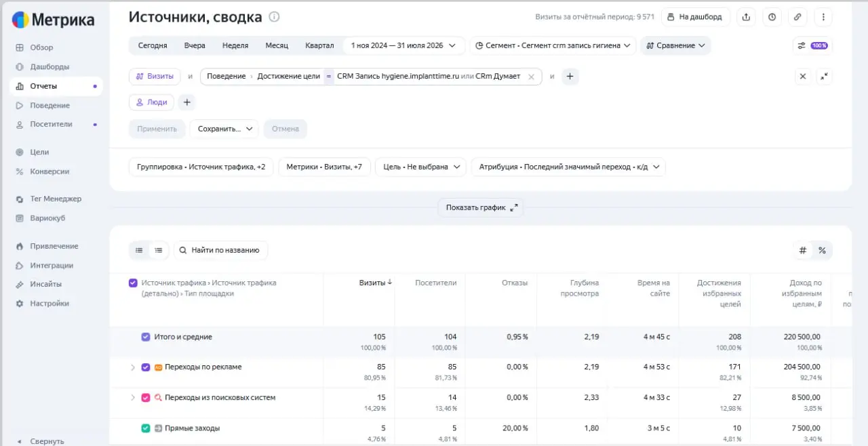Click the Визиты filter chip

[155, 77]
